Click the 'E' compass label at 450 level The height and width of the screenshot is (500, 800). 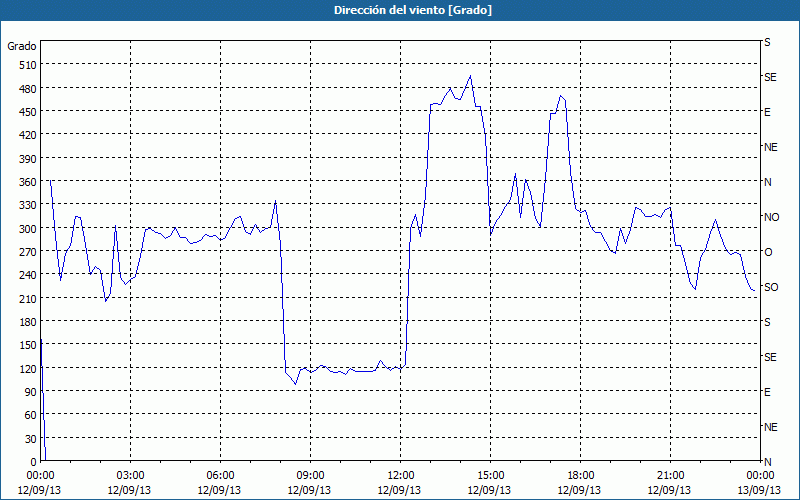(x=767, y=112)
